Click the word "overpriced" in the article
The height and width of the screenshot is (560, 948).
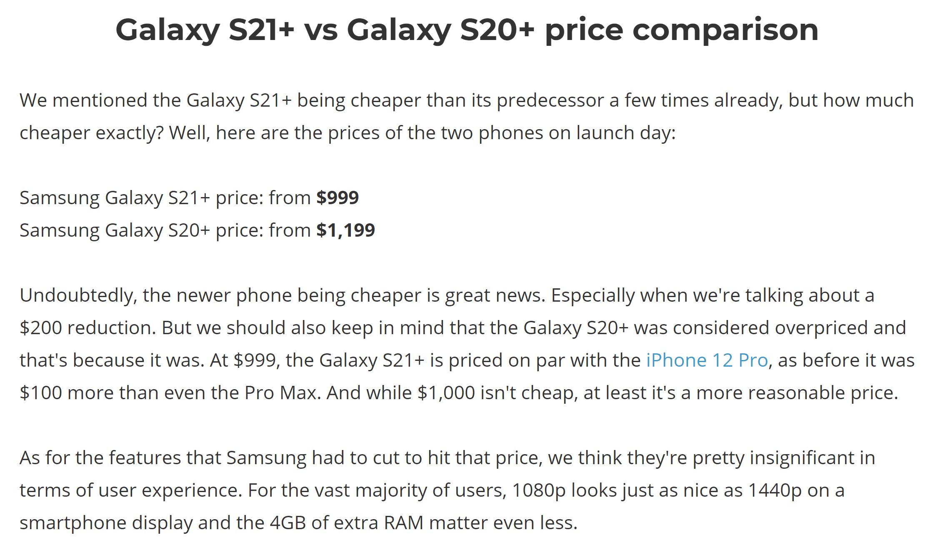pos(819,328)
